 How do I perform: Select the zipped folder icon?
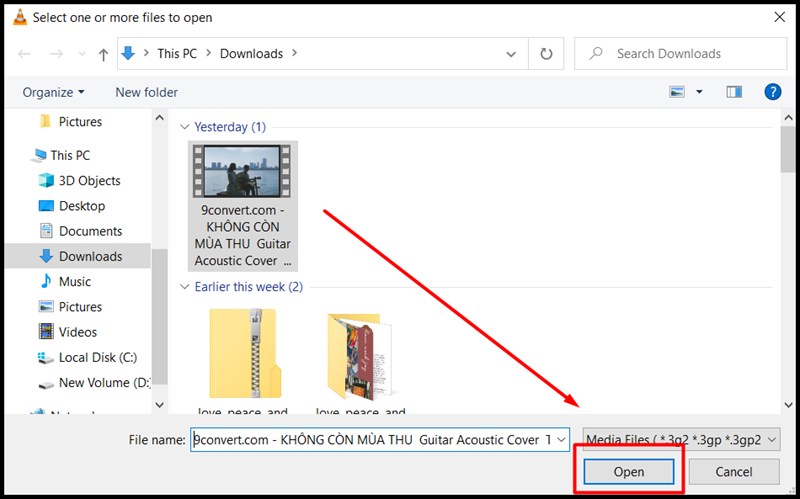pyautogui.click(x=245, y=353)
